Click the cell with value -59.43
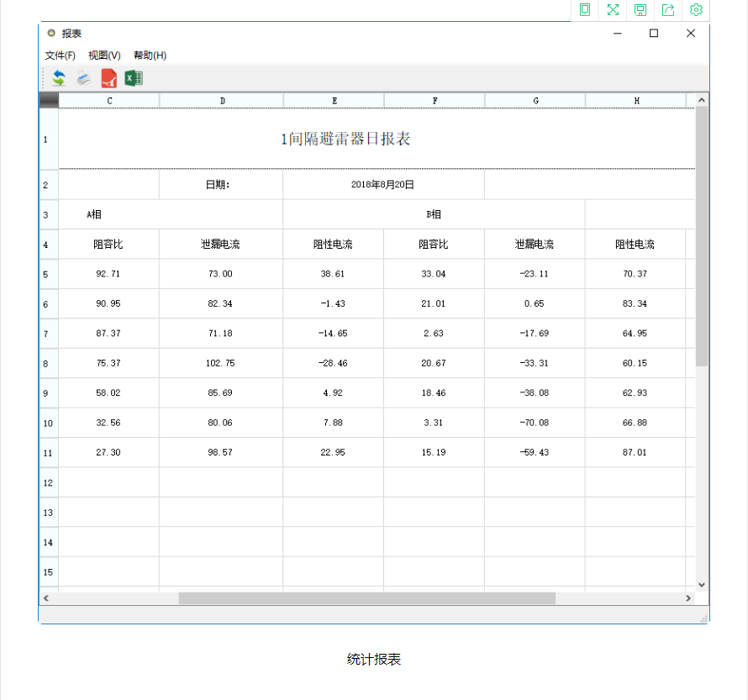This screenshot has width=748, height=700. point(535,452)
